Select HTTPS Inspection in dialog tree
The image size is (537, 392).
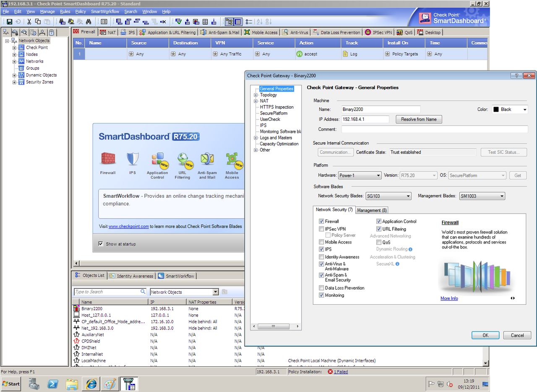click(276, 107)
